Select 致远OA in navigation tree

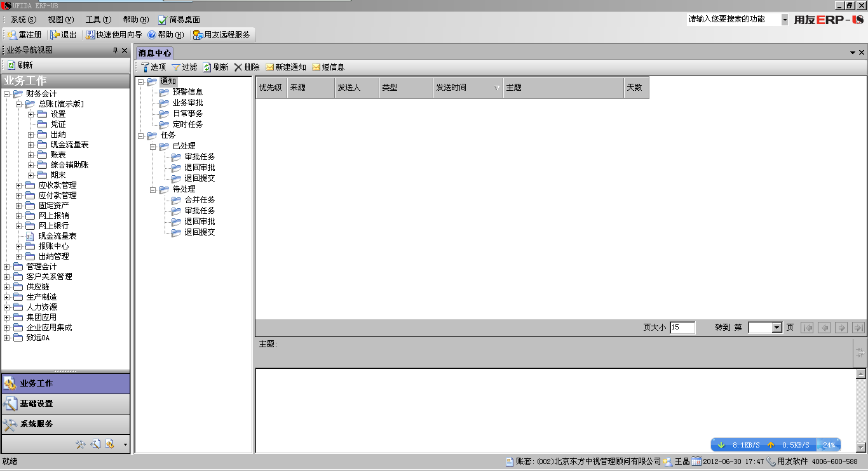(37, 338)
